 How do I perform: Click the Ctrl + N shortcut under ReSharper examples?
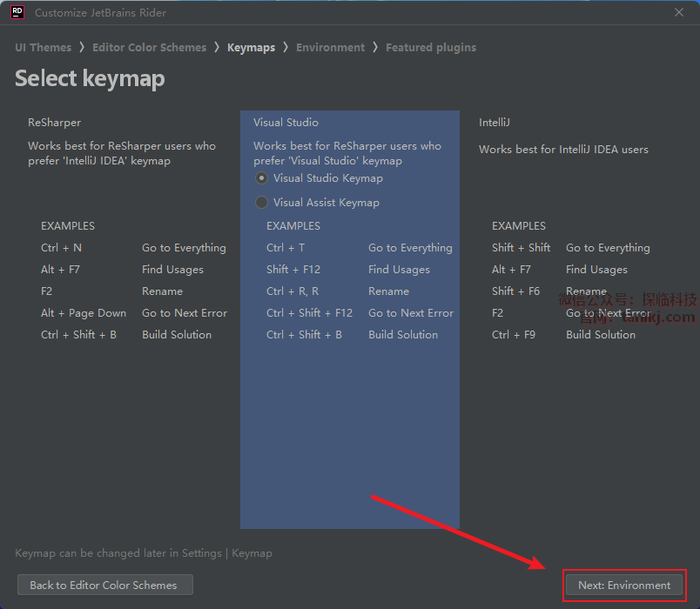[x=61, y=248]
